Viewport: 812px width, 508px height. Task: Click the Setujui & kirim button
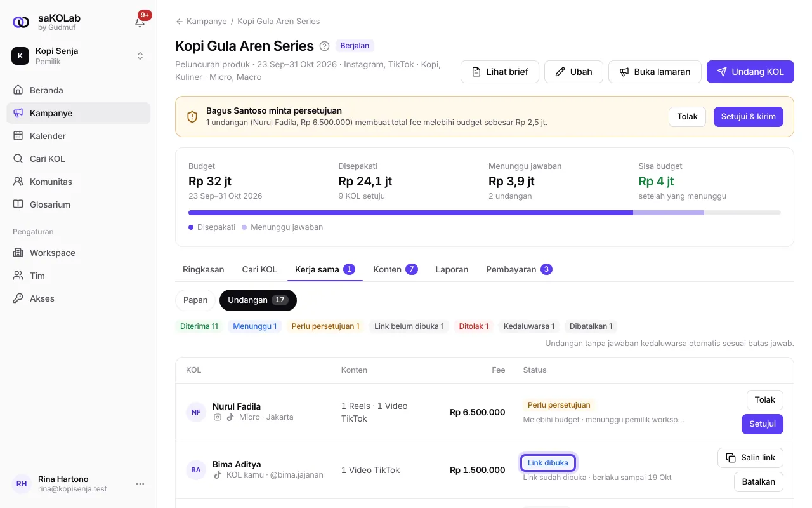[749, 117]
